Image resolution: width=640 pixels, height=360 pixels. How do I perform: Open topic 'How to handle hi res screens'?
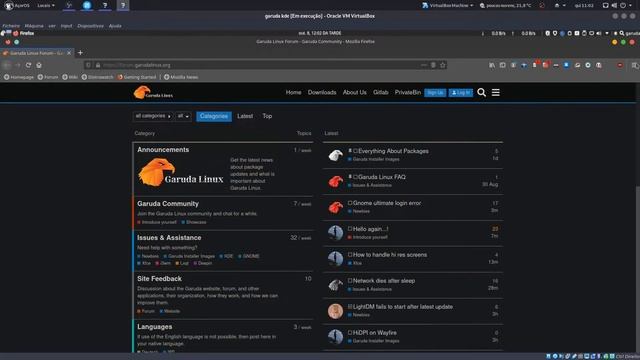pyautogui.click(x=390, y=255)
